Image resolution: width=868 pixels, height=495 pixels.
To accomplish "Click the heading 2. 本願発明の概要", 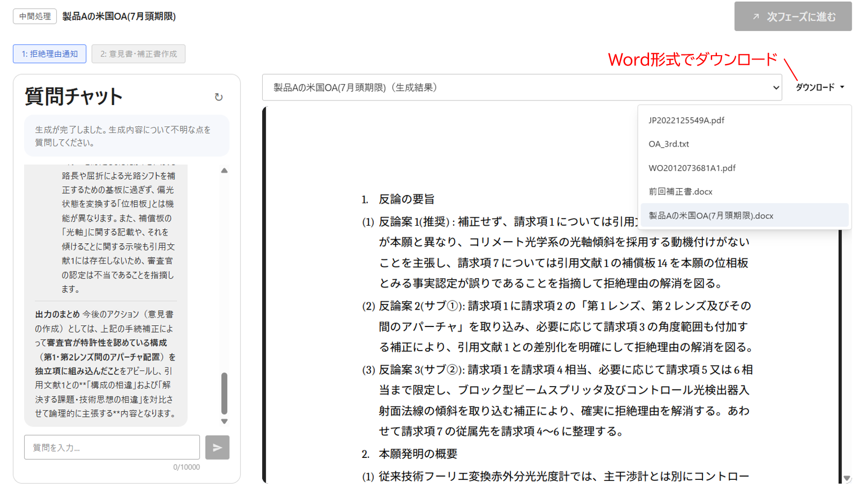I will tap(409, 453).
